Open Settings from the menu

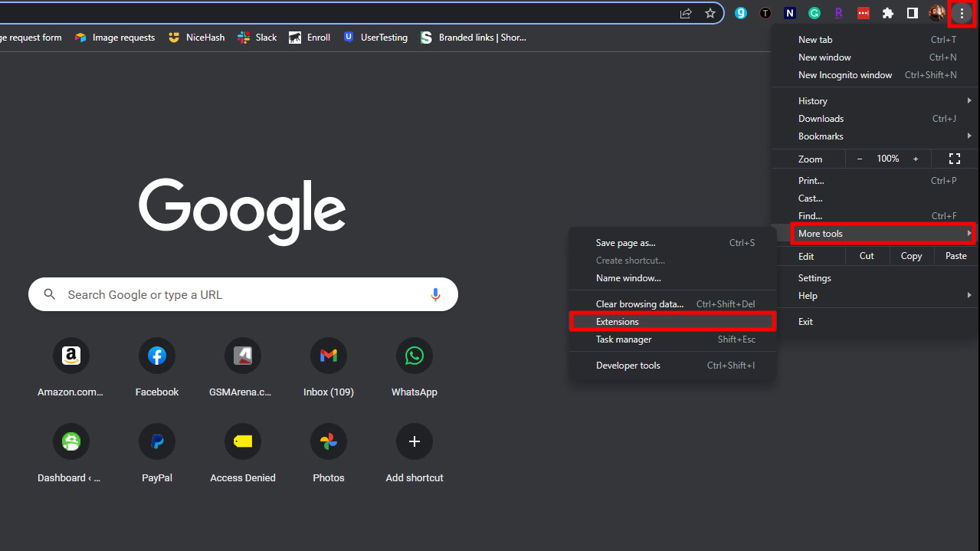874,278
